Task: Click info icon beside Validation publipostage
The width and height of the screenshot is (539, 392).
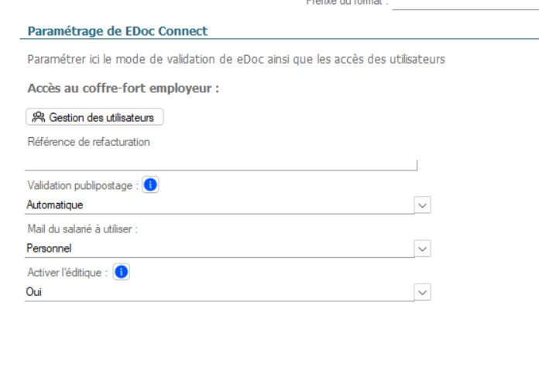Action: coord(152,186)
